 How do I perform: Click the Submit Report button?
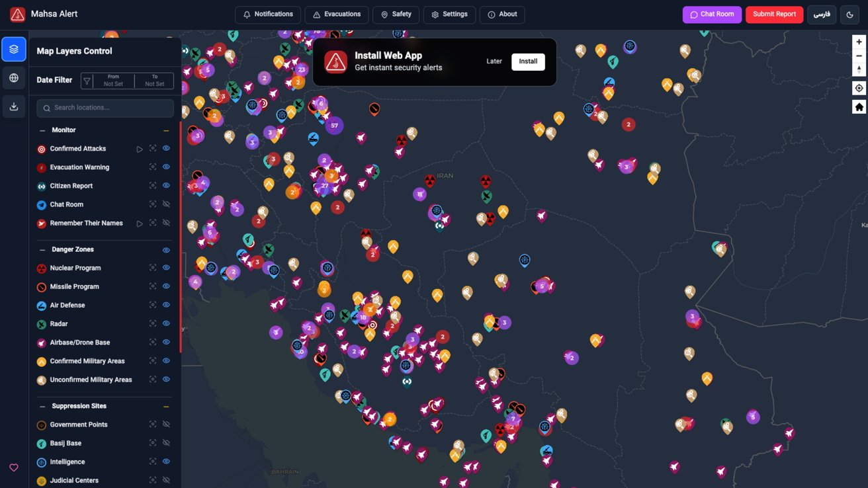click(x=774, y=14)
